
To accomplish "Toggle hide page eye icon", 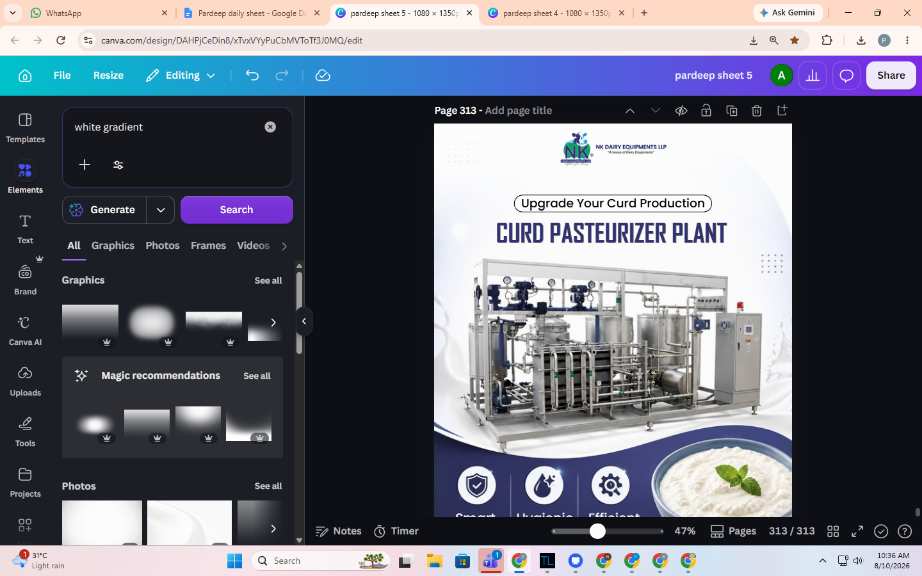I will (681, 110).
